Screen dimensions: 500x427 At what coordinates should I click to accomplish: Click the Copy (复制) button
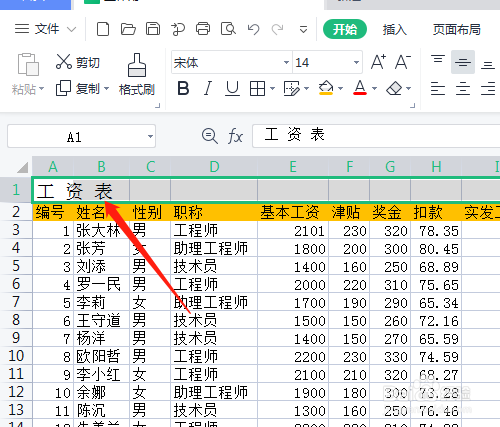(78, 88)
